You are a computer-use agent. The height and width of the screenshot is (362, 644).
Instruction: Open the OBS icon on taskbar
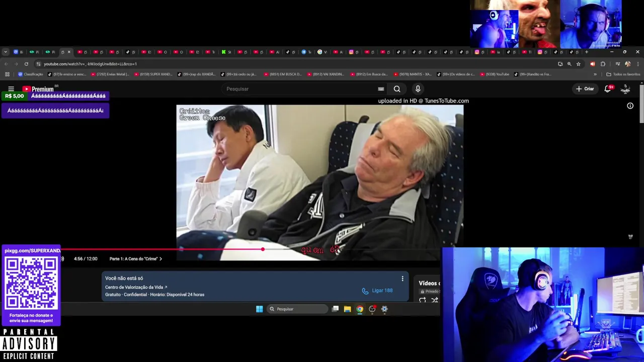click(372, 309)
